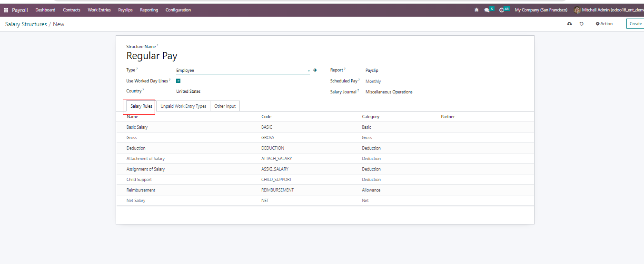The height and width of the screenshot is (264, 644).
Task: Open the Reporting menu
Action: point(149,10)
